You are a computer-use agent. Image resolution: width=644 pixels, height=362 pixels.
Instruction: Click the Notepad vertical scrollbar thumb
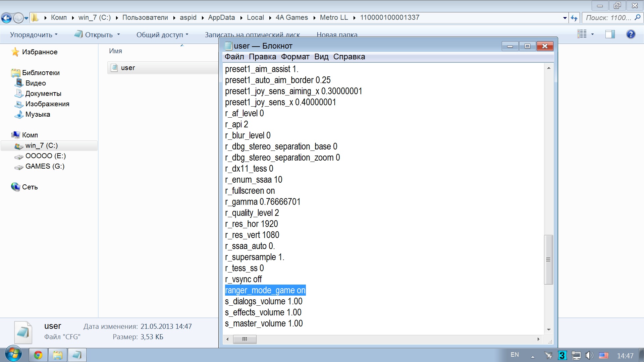tap(548, 259)
